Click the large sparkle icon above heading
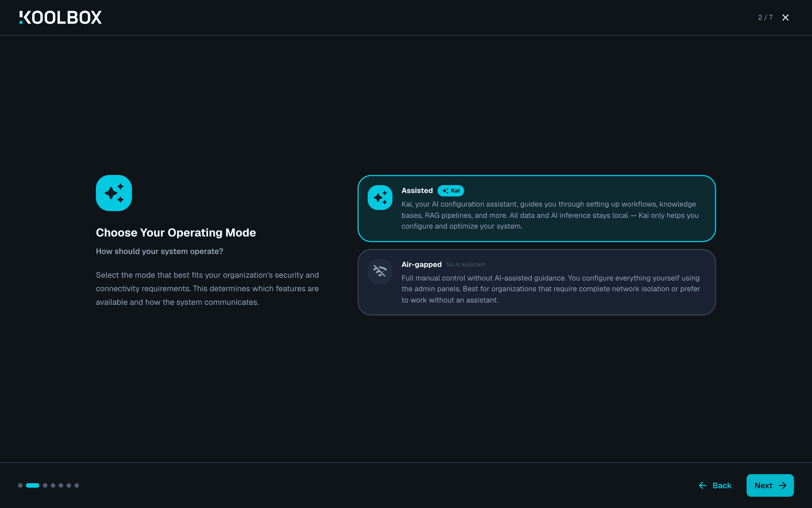The height and width of the screenshot is (508, 812). 114,193
